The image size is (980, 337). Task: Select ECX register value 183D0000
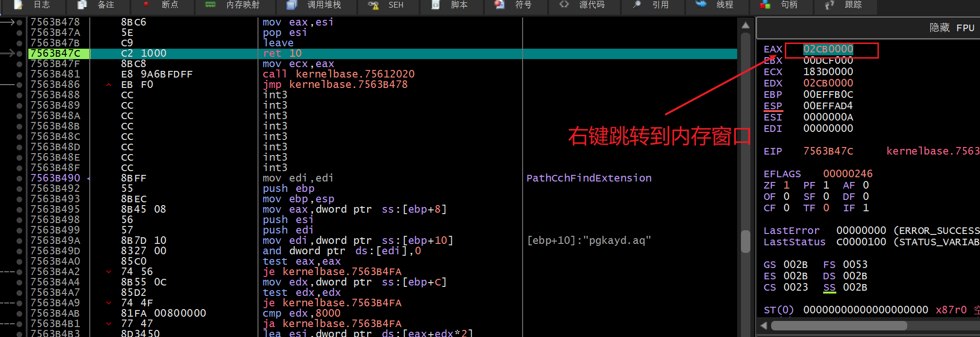828,72
